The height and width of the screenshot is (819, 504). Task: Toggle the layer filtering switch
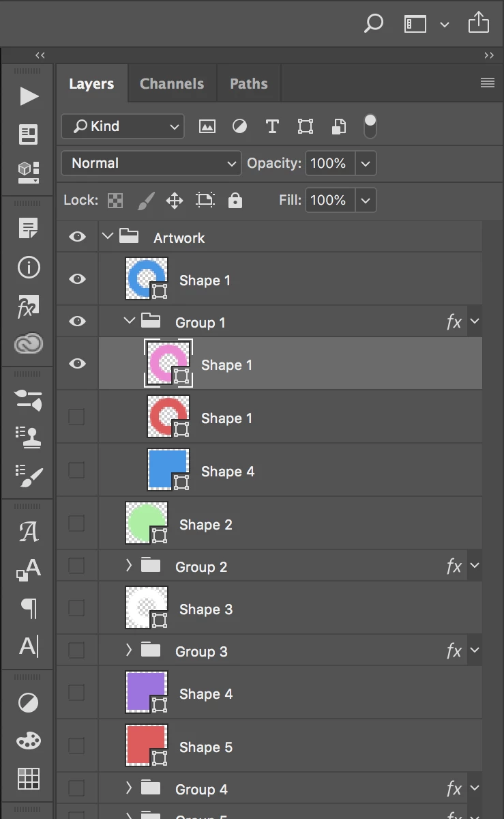(x=370, y=126)
